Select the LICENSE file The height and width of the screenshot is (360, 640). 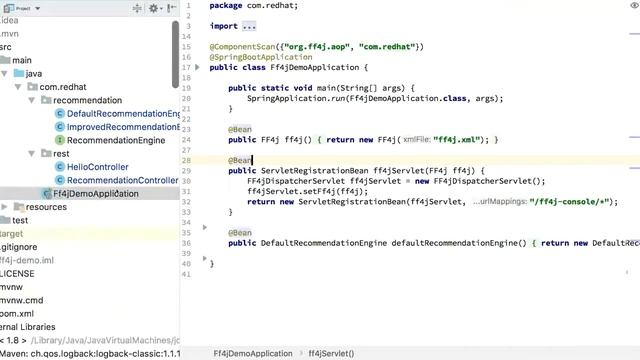[x=17, y=274]
